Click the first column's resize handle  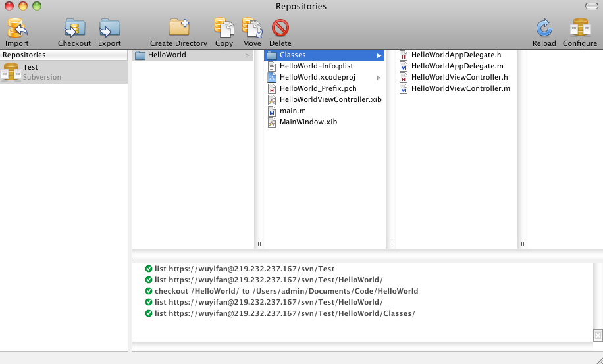pos(259,244)
